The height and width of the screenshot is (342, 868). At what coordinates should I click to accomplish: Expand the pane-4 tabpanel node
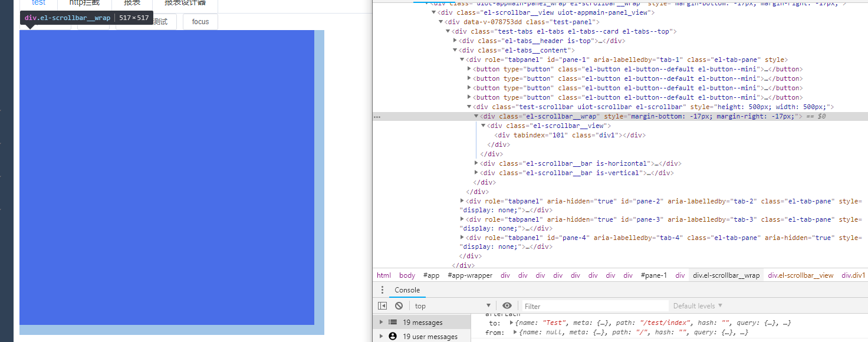tap(462, 238)
